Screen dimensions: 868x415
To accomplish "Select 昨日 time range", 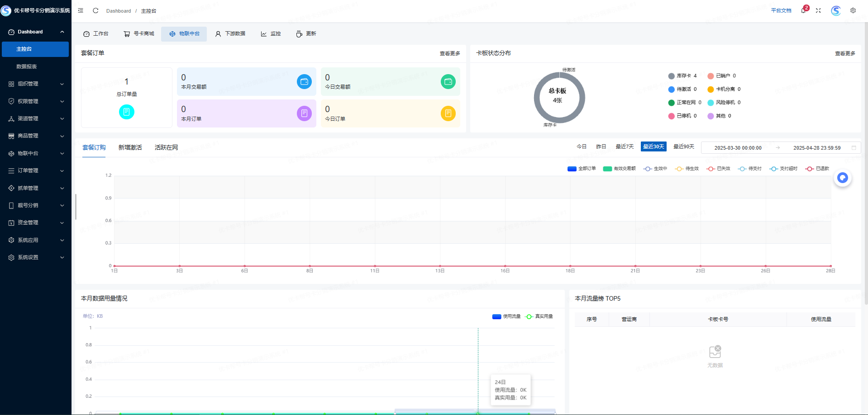I will [601, 146].
